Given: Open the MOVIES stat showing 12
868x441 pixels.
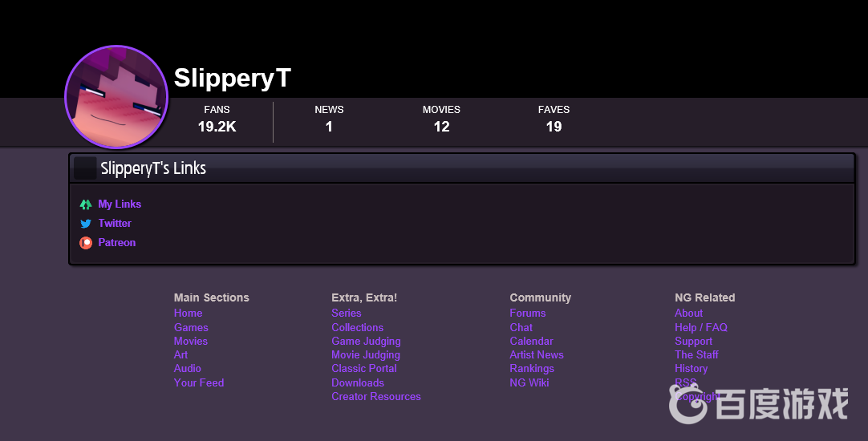Looking at the screenshot, I should pos(441,119).
